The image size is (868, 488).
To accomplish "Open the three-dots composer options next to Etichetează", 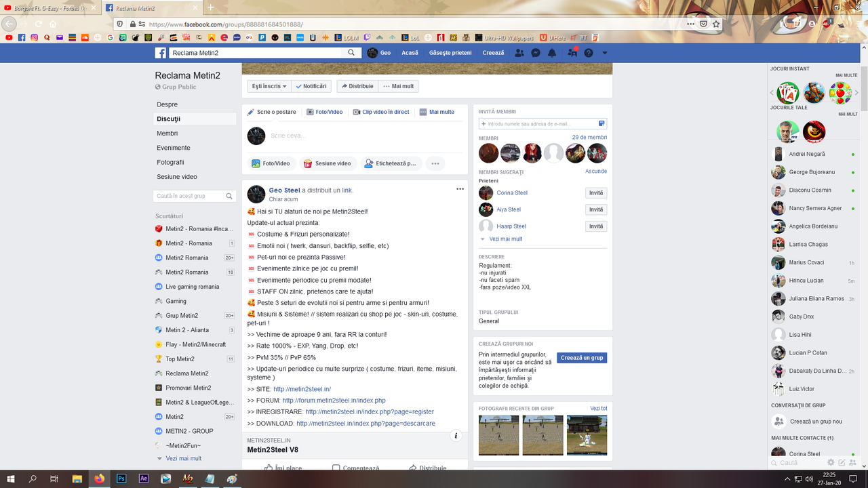I will (x=435, y=163).
